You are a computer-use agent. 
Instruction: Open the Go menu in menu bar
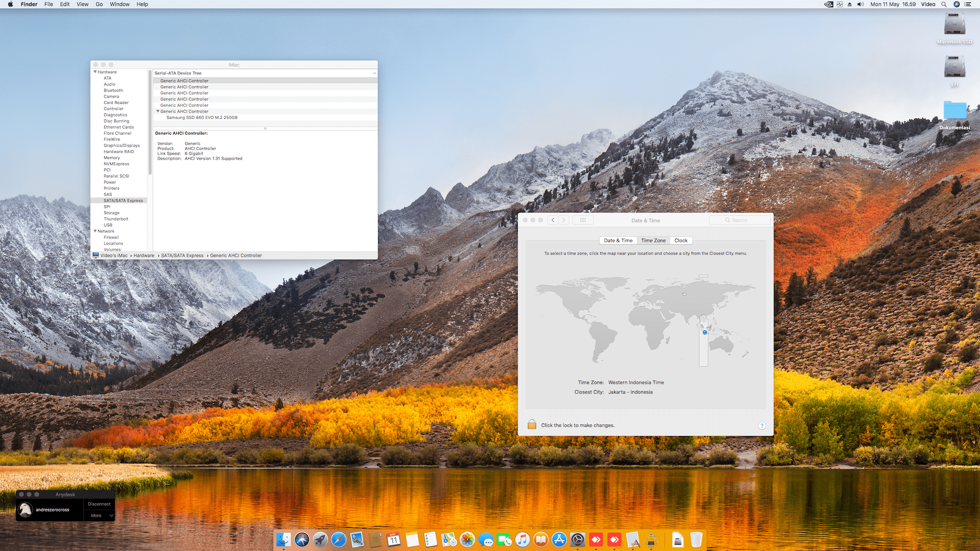coord(99,4)
